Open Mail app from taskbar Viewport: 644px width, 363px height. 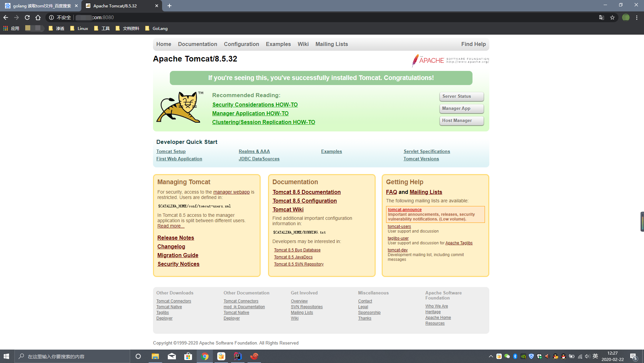click(172, 356)
